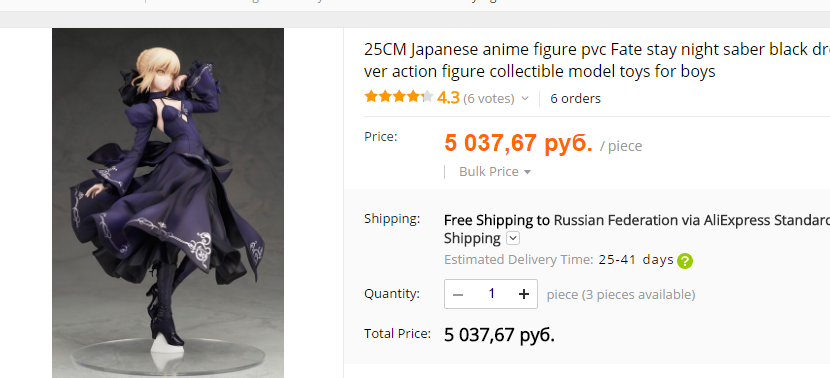The width and height of the screenshot is (830, 378).
Task: Open the Bulk Price dropdown
Action: 494,172
